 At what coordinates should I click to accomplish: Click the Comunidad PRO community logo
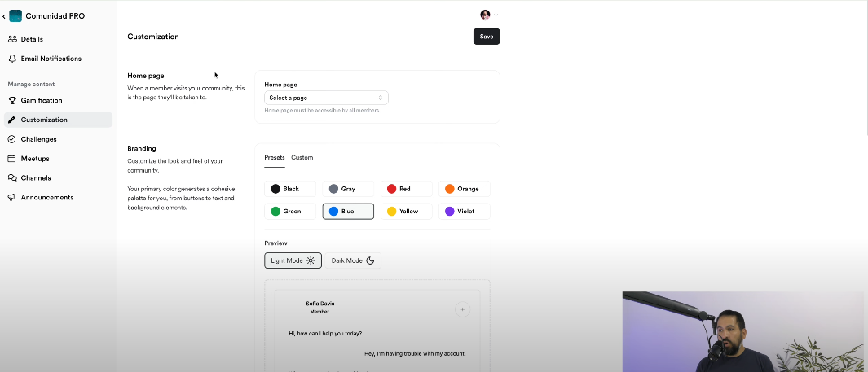[x=15, y=16]
